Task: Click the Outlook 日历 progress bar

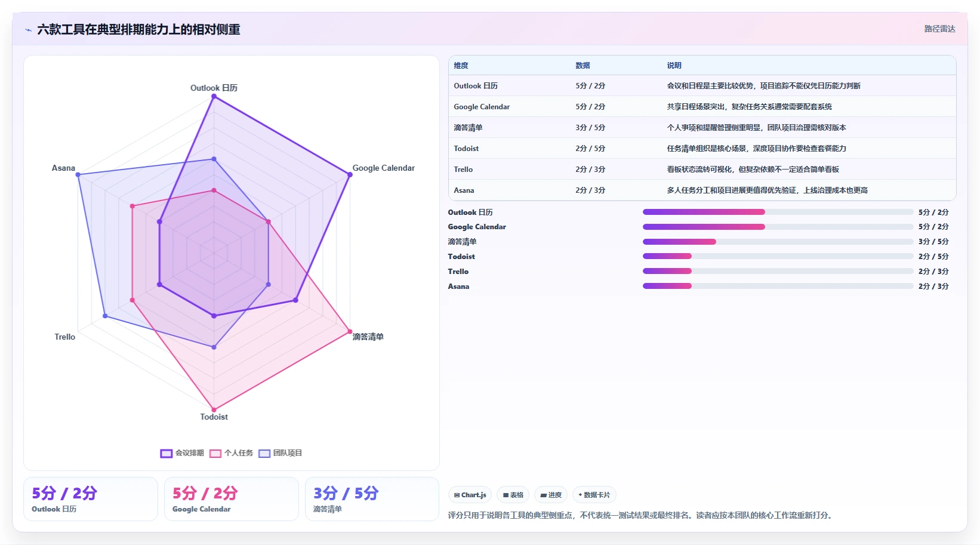Action: (x=778, y=212)
